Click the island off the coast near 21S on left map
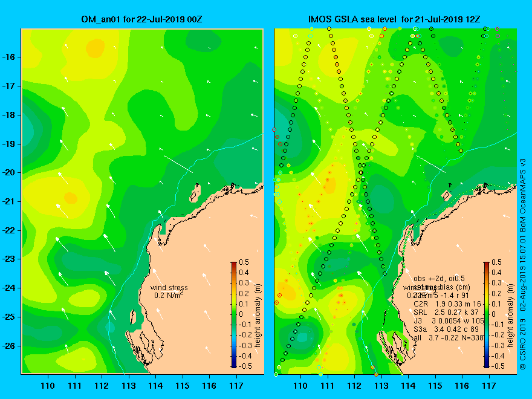Image resolution: width=532 pixels, height=399 pixels. point(195,193)
